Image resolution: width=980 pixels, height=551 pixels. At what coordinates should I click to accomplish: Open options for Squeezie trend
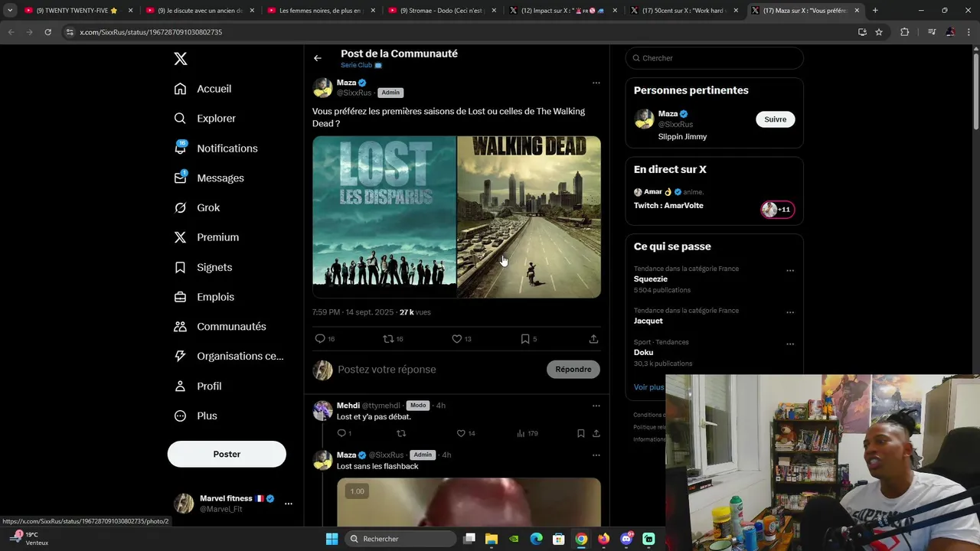[790, 270]
